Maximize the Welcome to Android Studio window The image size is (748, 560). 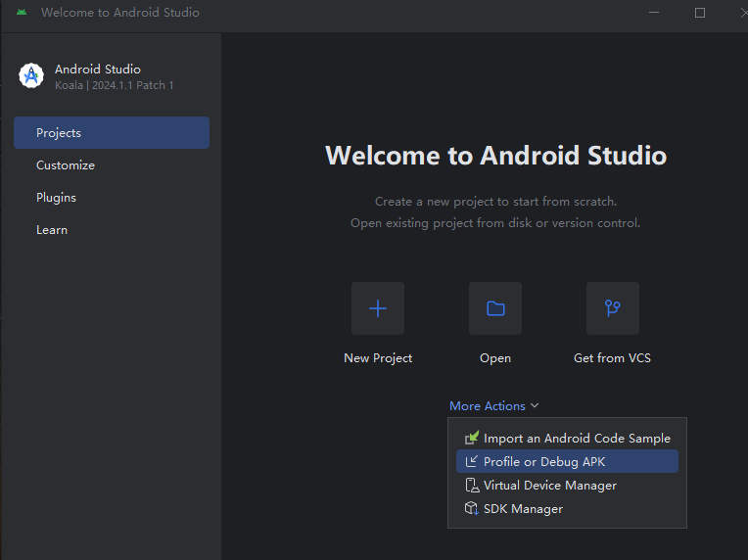[700, 13]
